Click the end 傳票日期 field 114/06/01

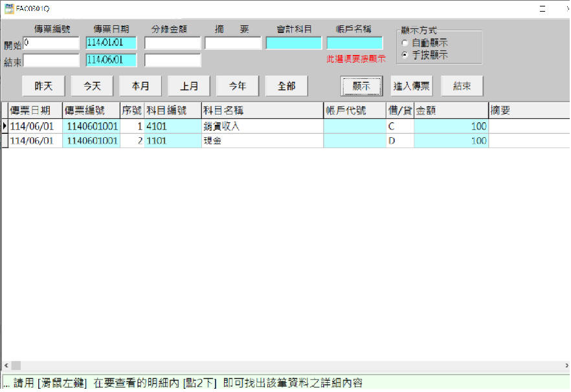click(111, 60)
